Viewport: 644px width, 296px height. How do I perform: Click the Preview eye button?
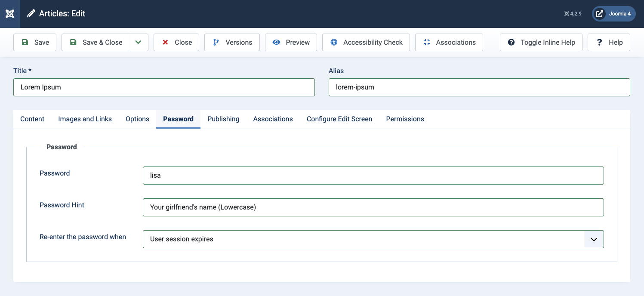click(291, 42)
